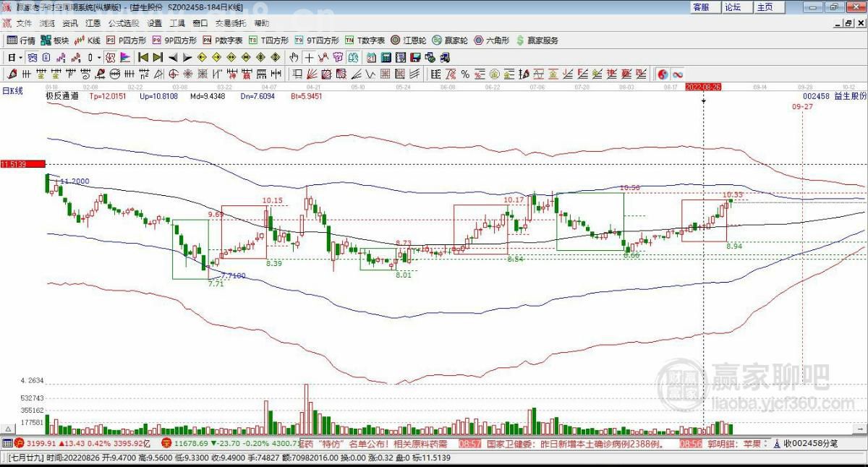This screenshot has width=868, height=467.
Task: Click the red-blue yin-yang icon
Action: [663, 74]
